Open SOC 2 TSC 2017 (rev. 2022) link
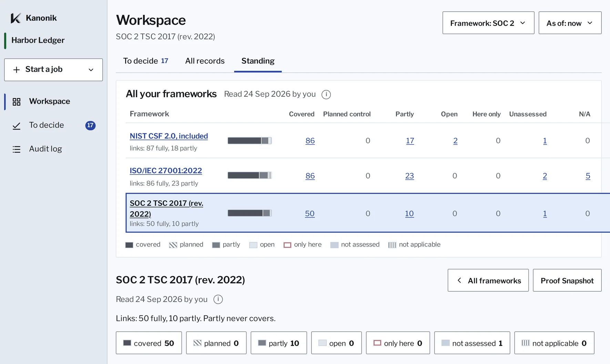Image resolution: width=610 pixels, height=364 pixels. tap(166, 209)
